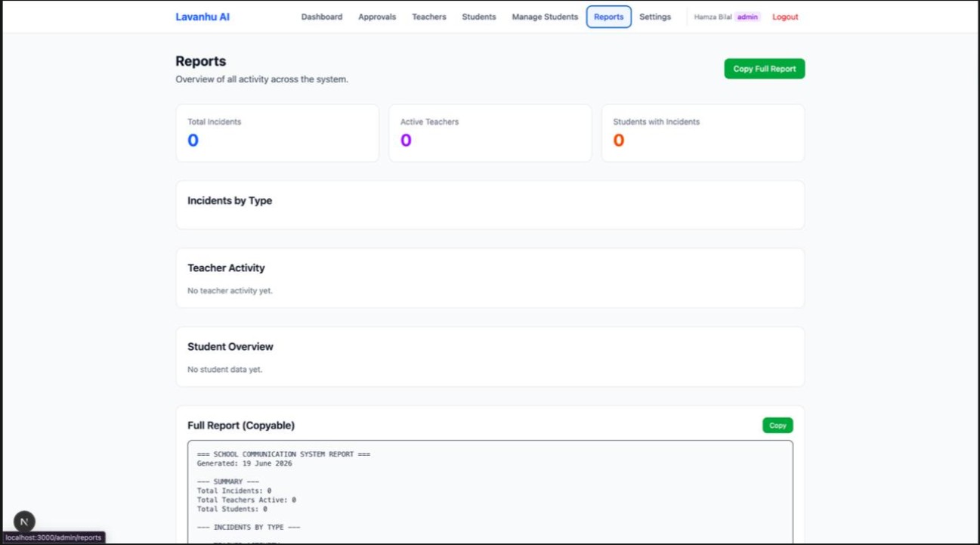Screen dimensions: 980x545
Task: Select the Reports nav item
Action: tap(609, 17)
